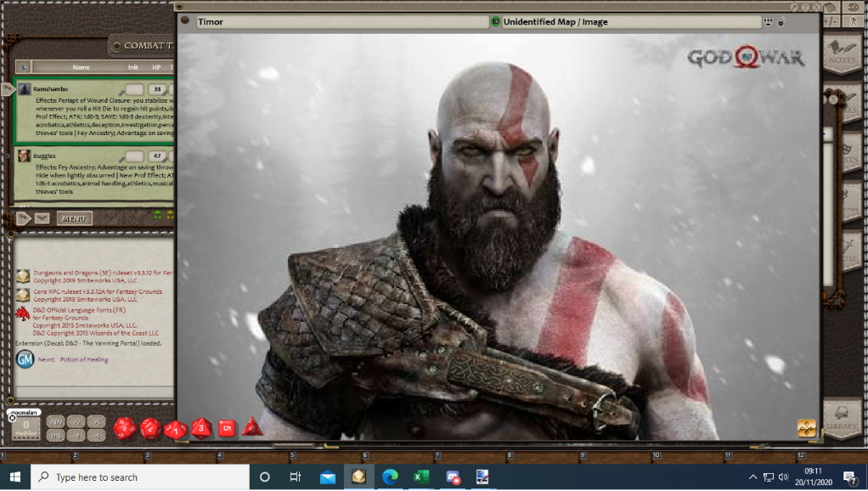Viewport: 868px width, 491px height.
Task: Roll the red d20 die
Action: (x=125, y=428)
